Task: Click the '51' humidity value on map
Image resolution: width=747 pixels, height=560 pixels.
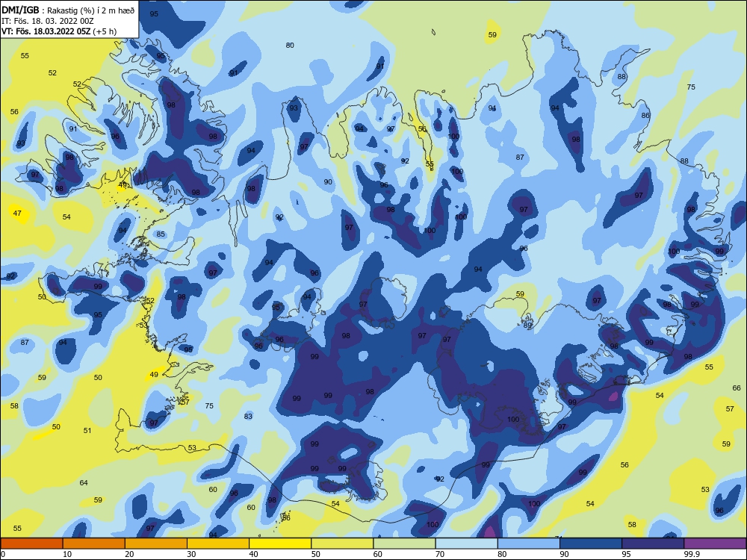Action: [x=87, y=431]
